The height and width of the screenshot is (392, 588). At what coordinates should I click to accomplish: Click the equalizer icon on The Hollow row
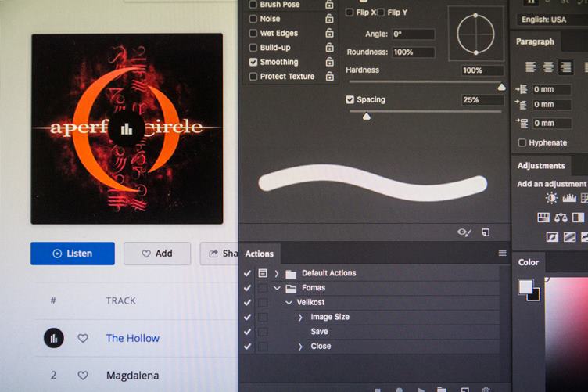tap(54, 338)
